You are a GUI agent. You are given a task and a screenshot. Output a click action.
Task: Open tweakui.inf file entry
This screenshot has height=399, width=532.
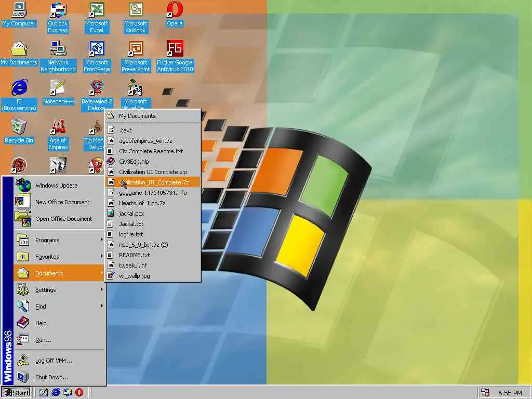point(153,265)
